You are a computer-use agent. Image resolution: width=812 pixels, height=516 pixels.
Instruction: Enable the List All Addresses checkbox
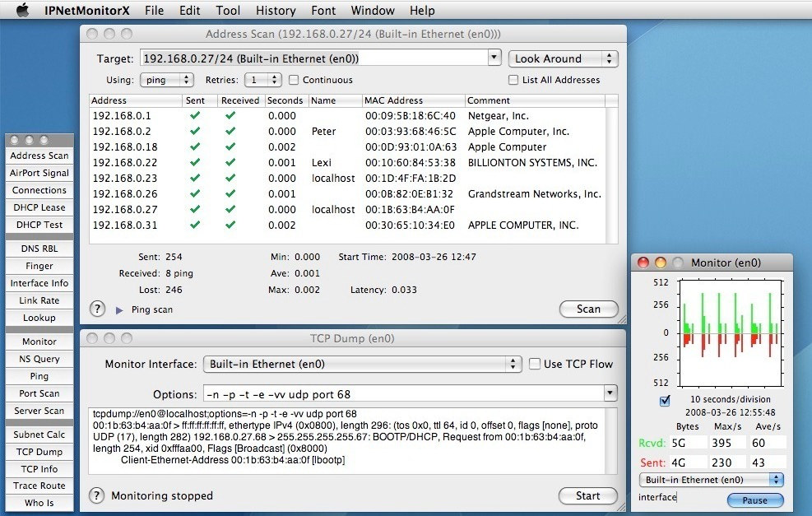(x=513, y=80)
